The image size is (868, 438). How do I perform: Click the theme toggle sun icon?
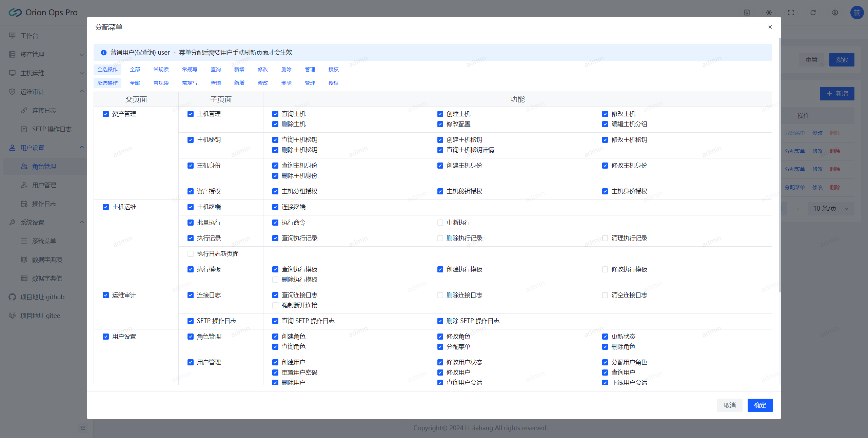pos(769,13)
